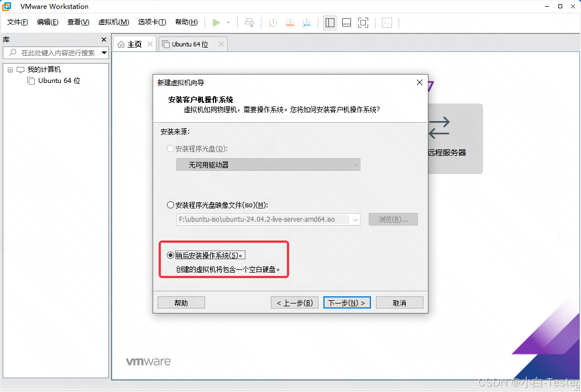
Task: Select 安装程序光盘映像文件(iso) radio button
Action: tap(170, 205)
